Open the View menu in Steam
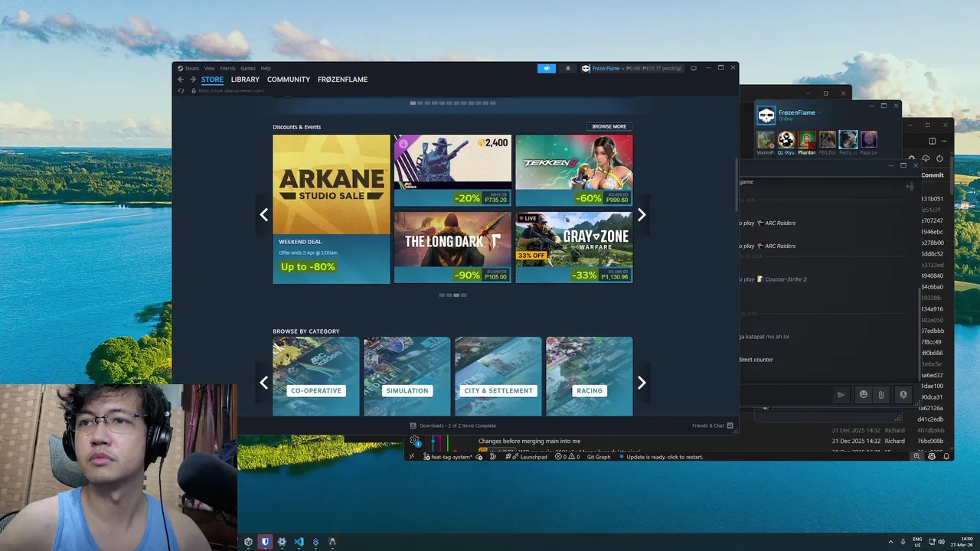 point(209,68)
